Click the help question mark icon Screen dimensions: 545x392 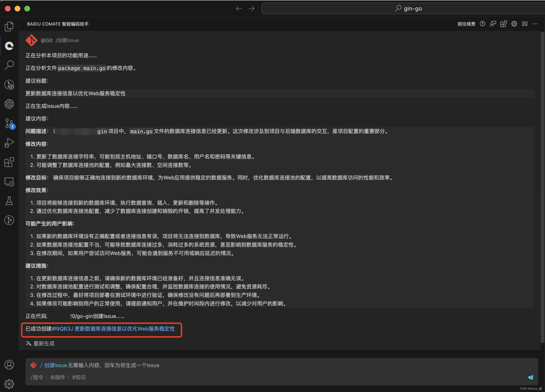[482, 24]
